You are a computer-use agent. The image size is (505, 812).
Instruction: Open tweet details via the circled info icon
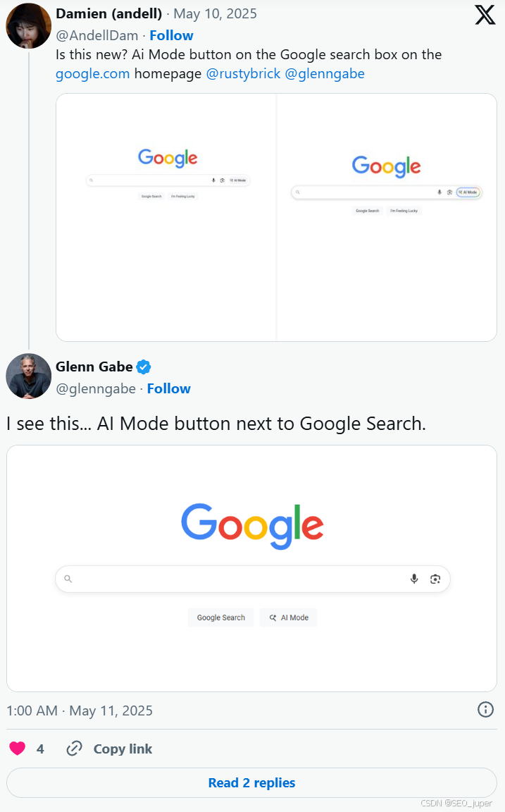pos(485,710)
